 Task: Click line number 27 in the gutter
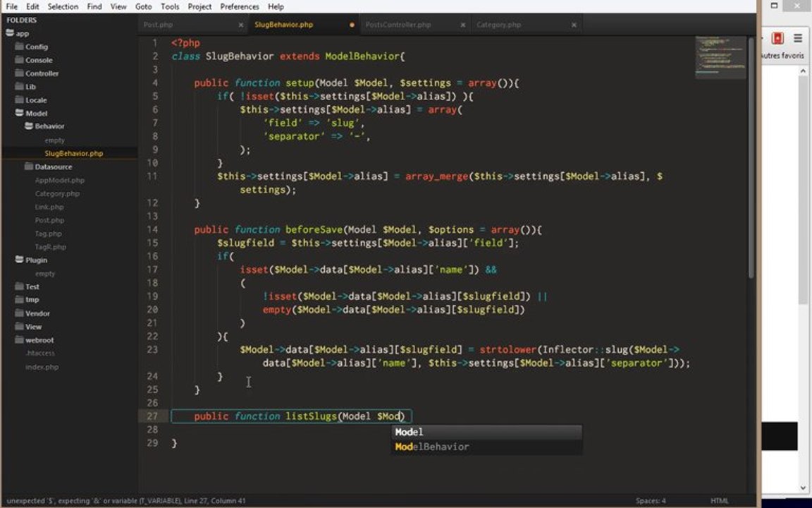pyautogui.click(x=152, y=416)
